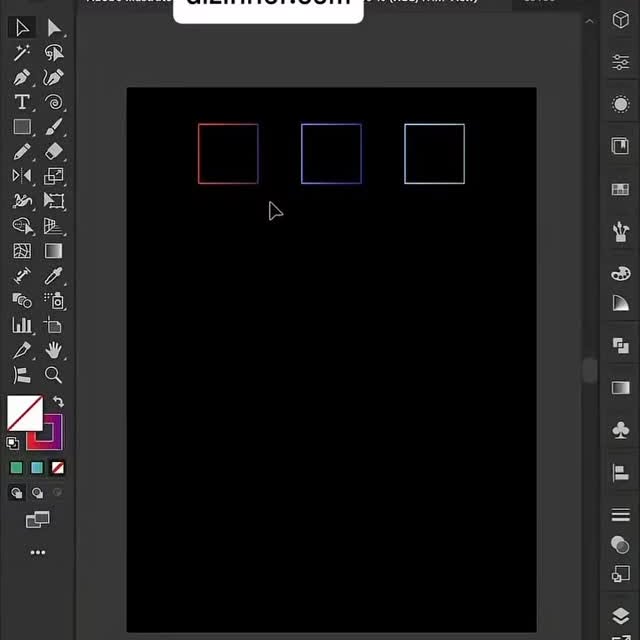Viewport: 640px width, 640px height.
Task: Expand the Edit Toolbar three-dot menu
Action: 37,552
